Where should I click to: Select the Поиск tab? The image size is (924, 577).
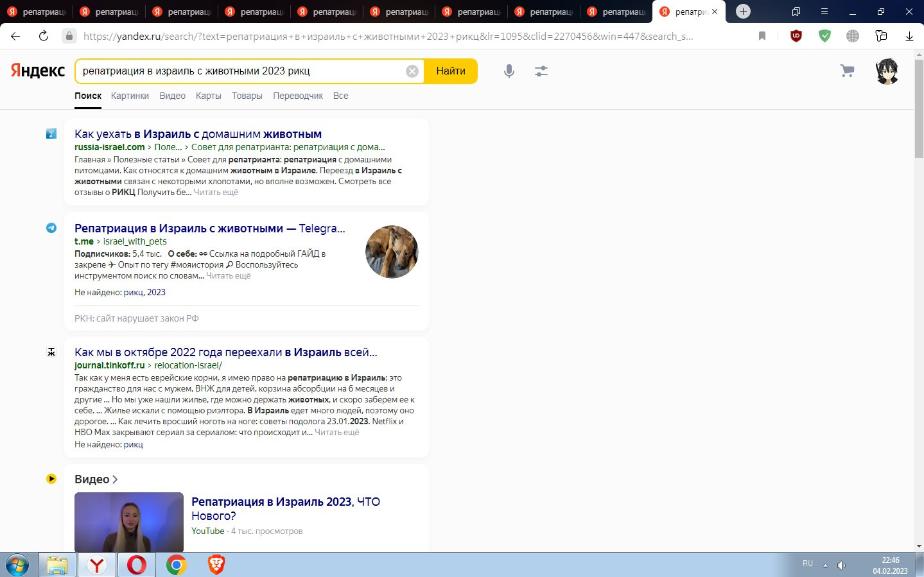(88, 96)
